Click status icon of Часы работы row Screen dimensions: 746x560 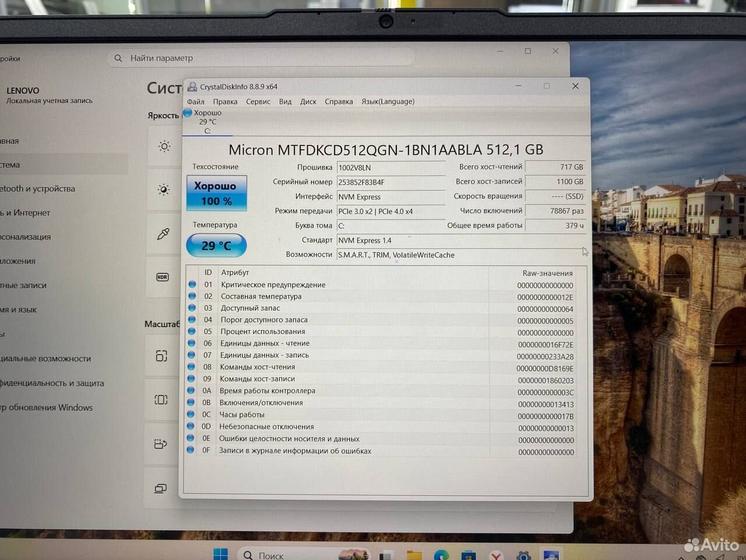click(190, 414)
